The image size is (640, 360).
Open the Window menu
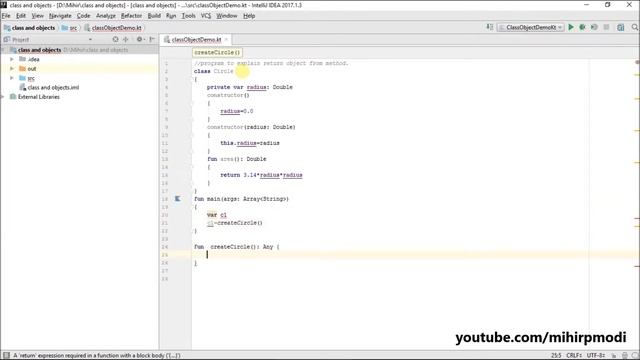[x=227, y=16]
